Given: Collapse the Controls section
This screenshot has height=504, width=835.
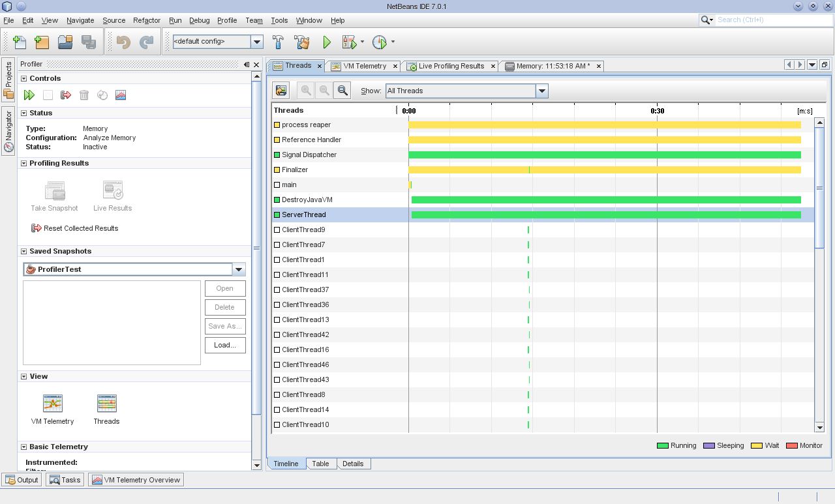Looking at the screenshot, I should click(x=24, y=78).
